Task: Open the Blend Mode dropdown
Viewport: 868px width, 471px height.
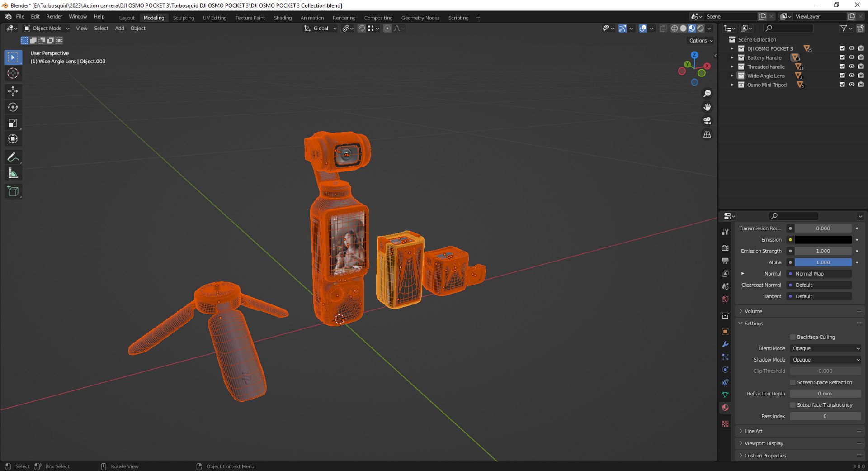Action: [825, 348]
